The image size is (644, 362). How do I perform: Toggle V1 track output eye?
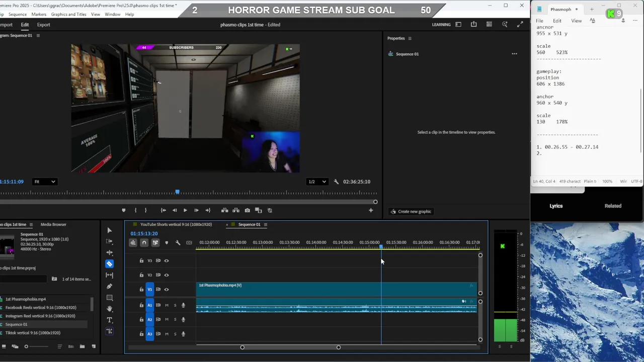pyautogui.click(x=167, y=289)
